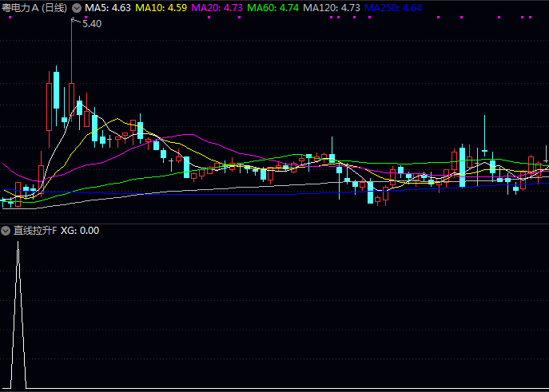The width and height of the screenshot is (549, 392).
Task: Select the tall cyan candle left of the 5.40 candle
Action: [x=57, y=89]
